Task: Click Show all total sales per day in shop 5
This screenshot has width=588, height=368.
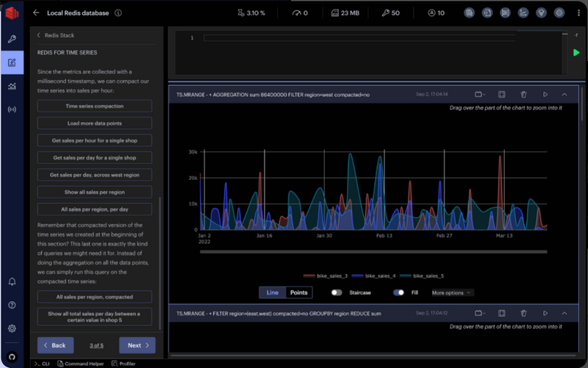Action: point(95,317)
